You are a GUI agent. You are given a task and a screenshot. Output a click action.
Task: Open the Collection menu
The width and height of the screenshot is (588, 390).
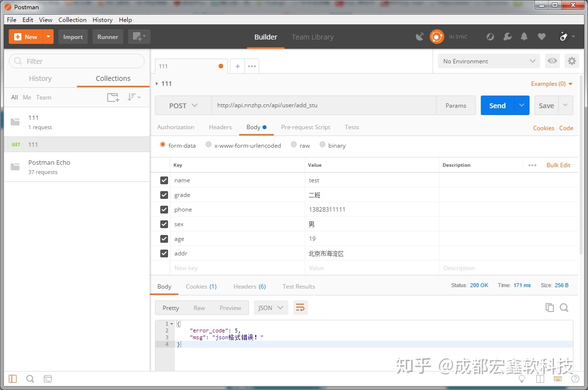73,20
